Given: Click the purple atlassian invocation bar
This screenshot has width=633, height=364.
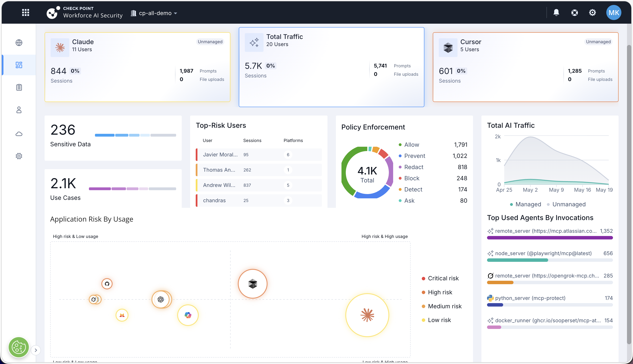Looking at the screenshot, I should coord(550,238).
